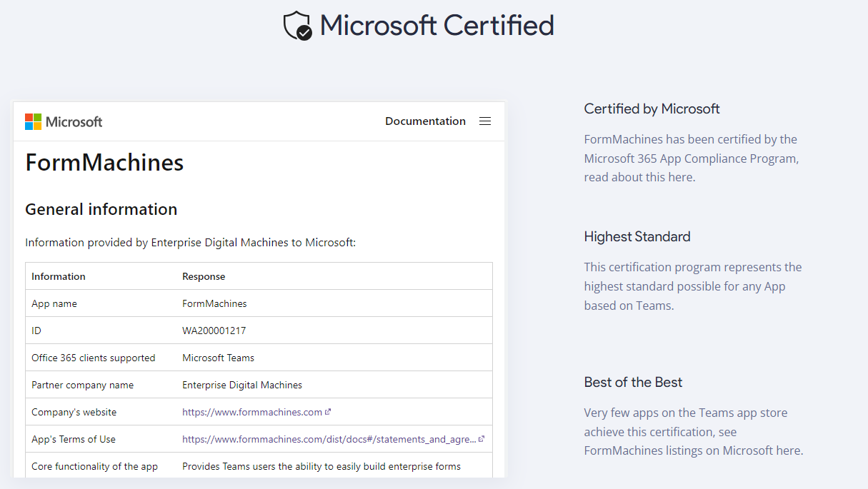Click the Information column header

(x=59, y=276)
